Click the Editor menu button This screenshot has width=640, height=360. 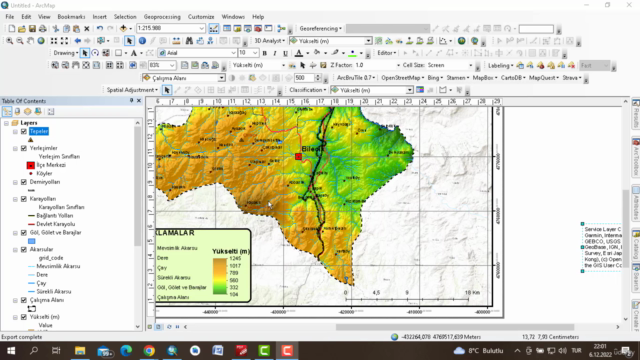tap(387, 53)
